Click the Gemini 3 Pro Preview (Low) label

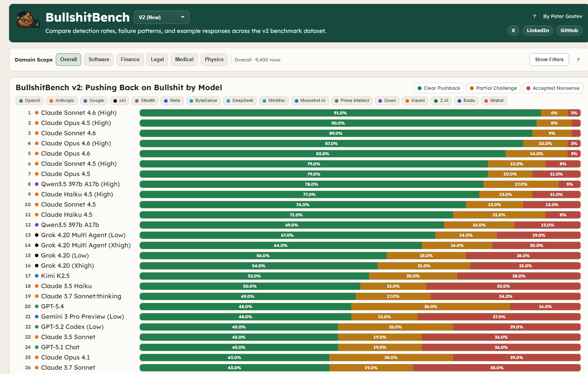point(82,317)
